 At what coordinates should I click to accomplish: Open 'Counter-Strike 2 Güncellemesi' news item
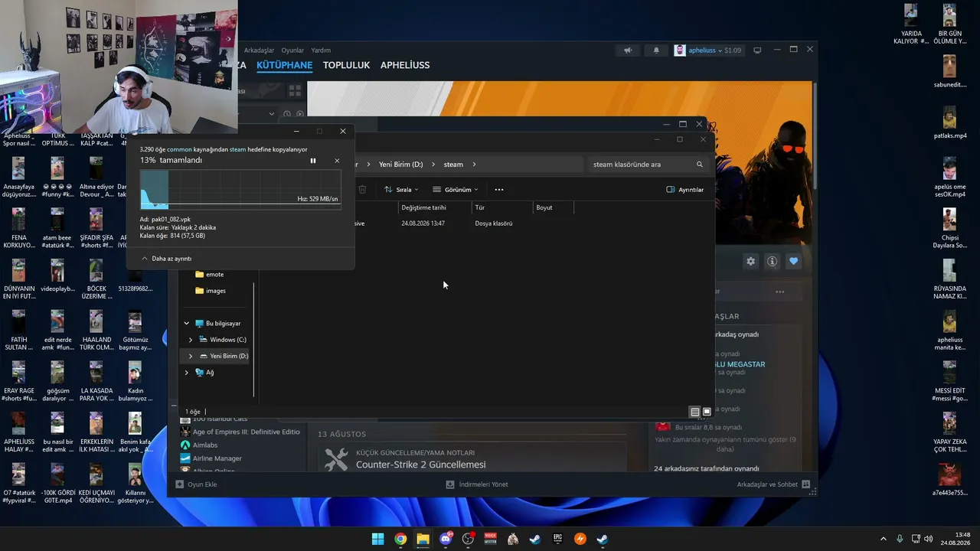[421, 465]
